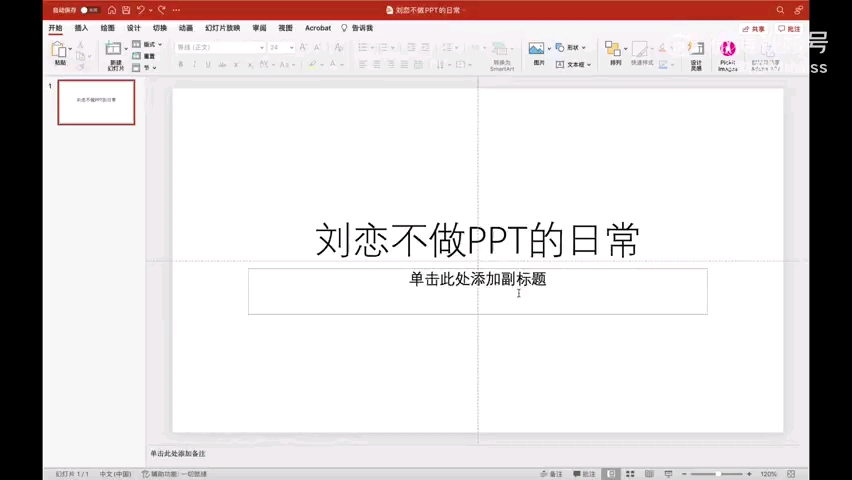Toggle the 自动保存 (AutoSave) switch
This screenshot has width=852, height=480.
(x=89, y=10)
